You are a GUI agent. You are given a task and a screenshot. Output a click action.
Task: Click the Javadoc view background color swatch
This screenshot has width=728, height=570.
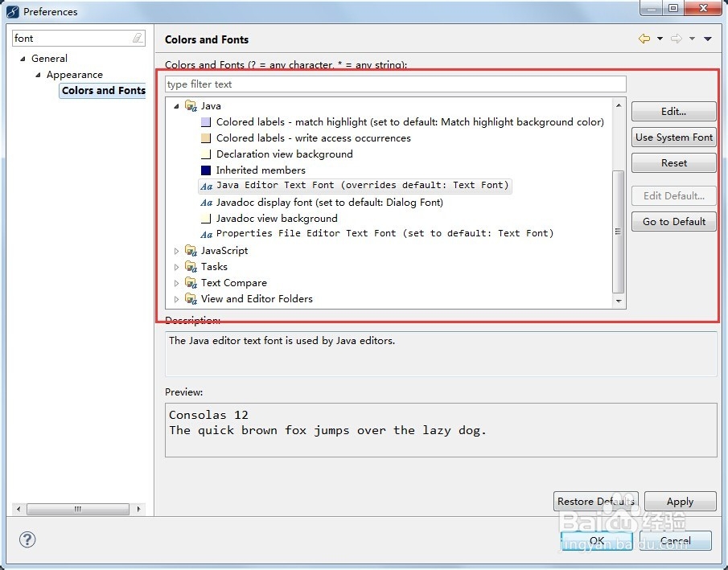pos(206,219)
